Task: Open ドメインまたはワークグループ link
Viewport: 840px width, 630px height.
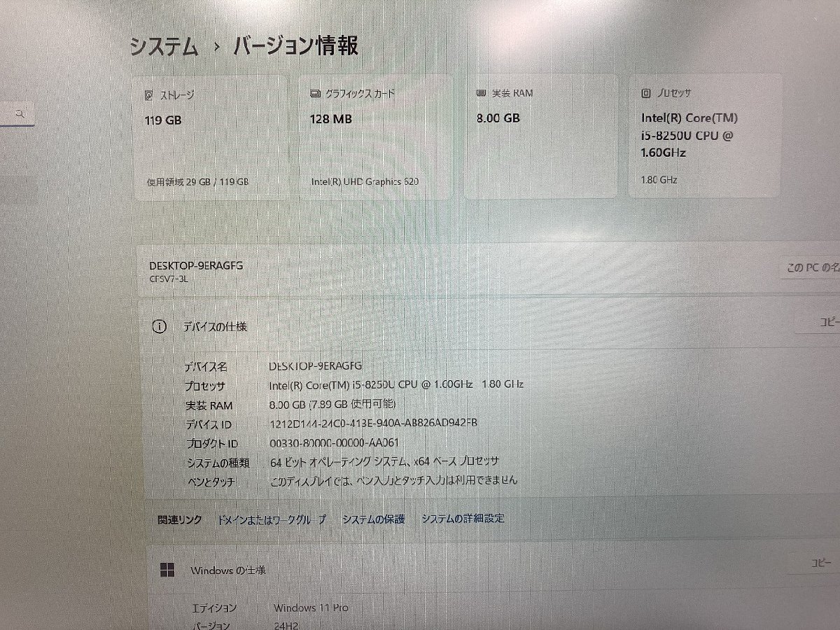Action: [x=272, y=519]
